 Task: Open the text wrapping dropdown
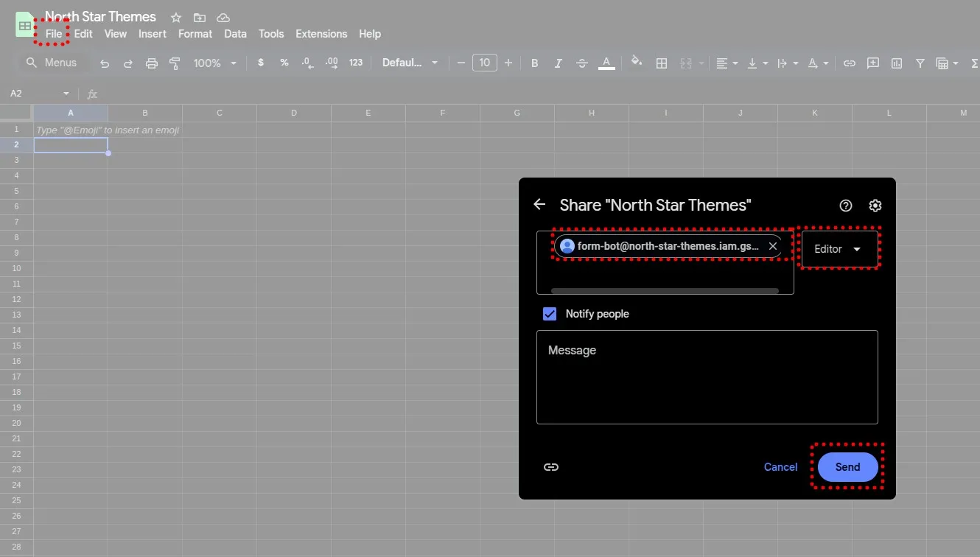click(x=788, y=63)
